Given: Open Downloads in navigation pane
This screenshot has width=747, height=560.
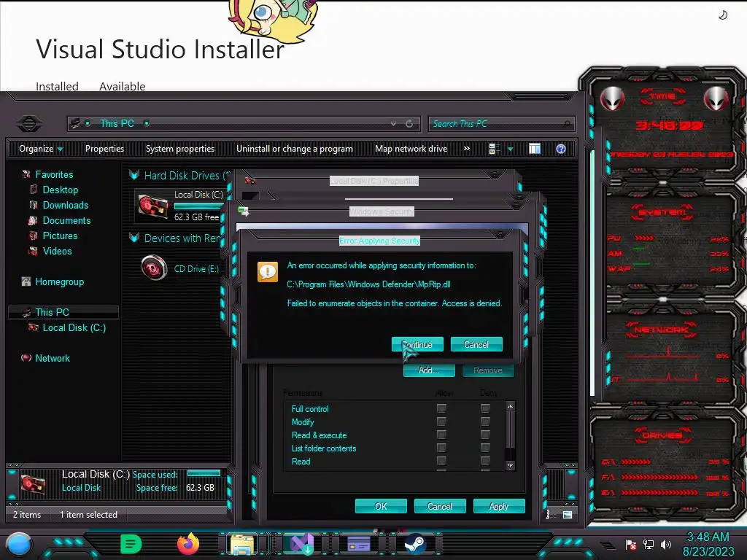Looking at the screenshot, I should click(x=66, y=205).
